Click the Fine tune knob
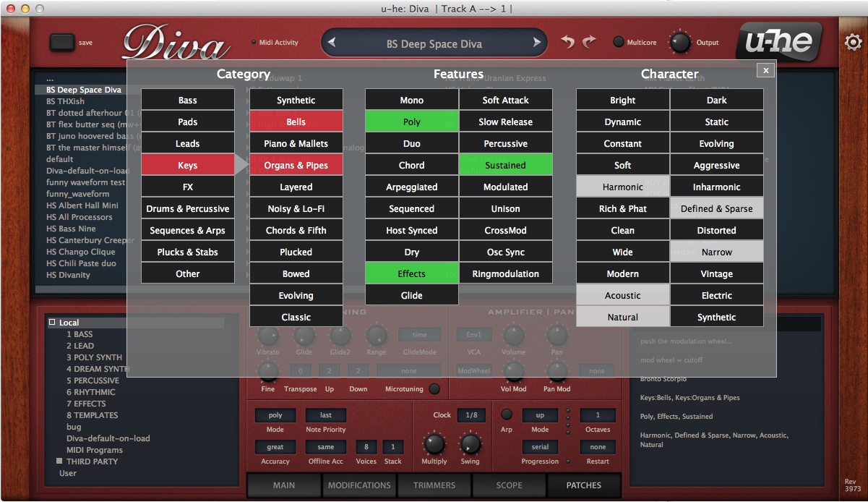This screenshot has width=868, height=502. (268, 372)
